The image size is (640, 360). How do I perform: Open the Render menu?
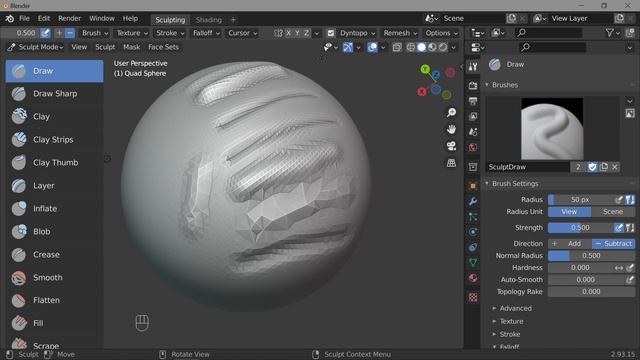(69, 18)
